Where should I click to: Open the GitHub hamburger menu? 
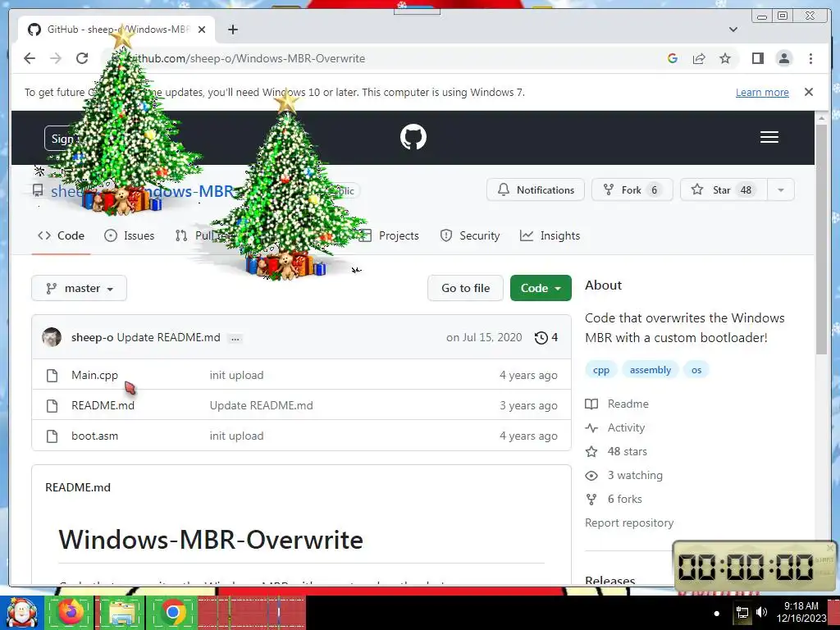point(769,137)
